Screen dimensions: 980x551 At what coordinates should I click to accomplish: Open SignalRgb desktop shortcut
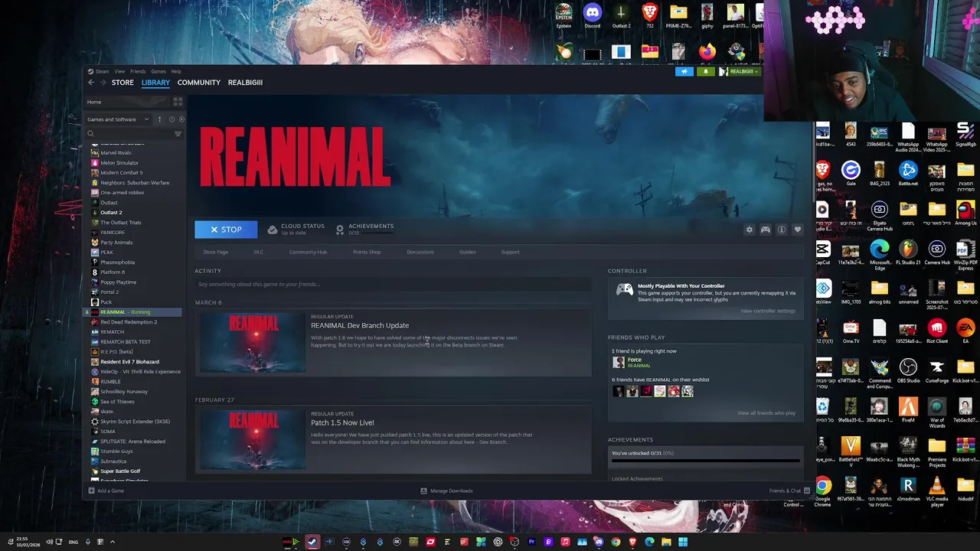tap(965, 135)
